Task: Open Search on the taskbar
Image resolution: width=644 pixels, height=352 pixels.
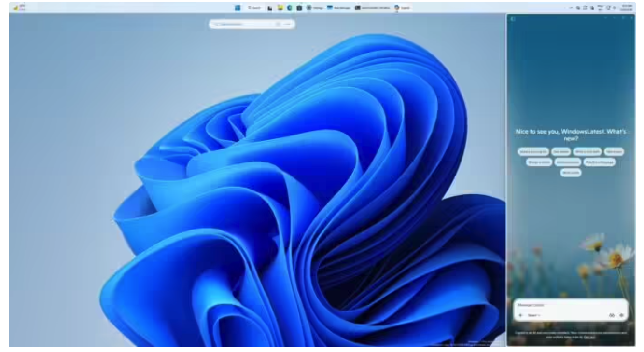Action: click(x=254, y=8)
